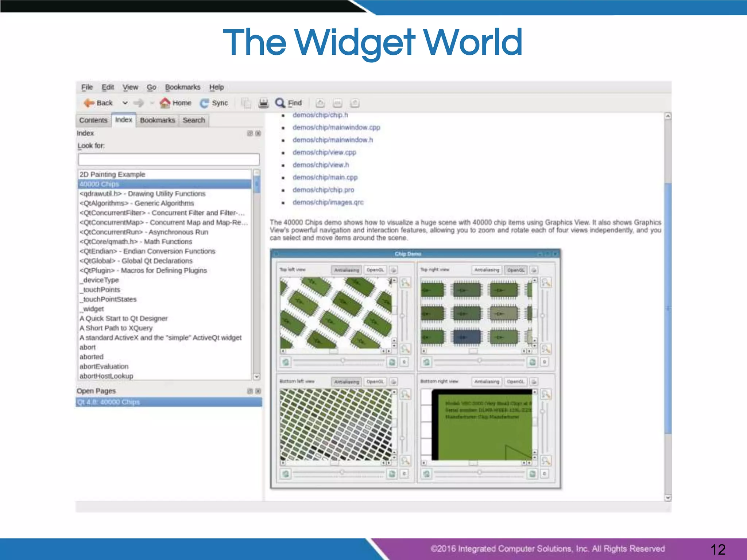Open the Edit menu

point(108,87)
